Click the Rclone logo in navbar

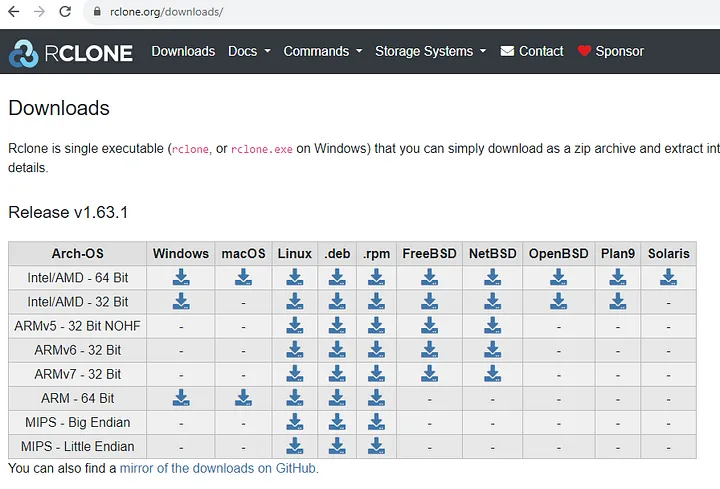coord(71,53)
